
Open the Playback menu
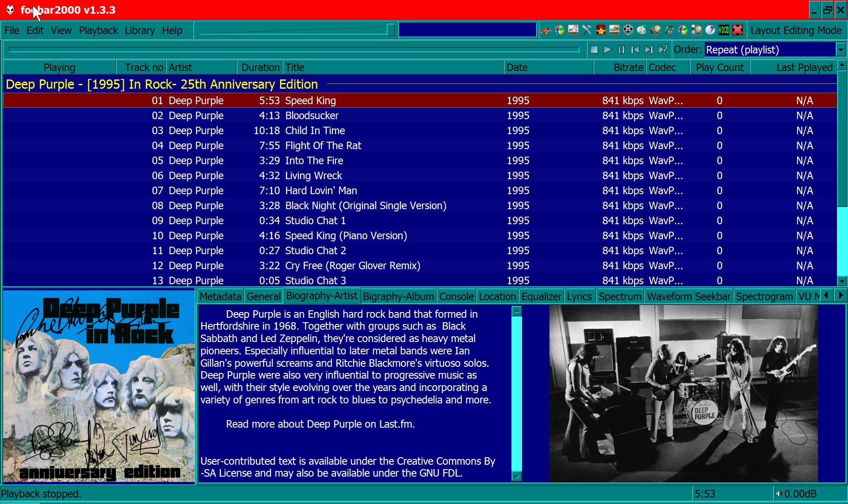[x=98, y=30]
